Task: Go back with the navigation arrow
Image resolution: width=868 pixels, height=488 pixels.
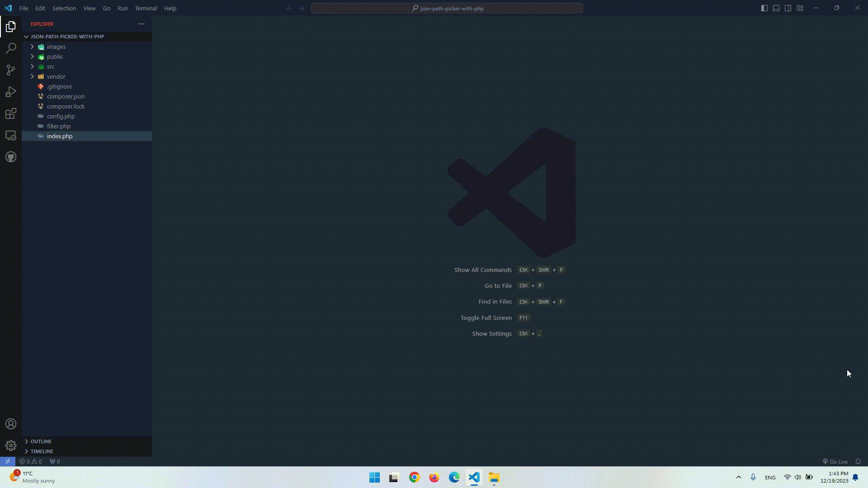Action: (290, 8)
